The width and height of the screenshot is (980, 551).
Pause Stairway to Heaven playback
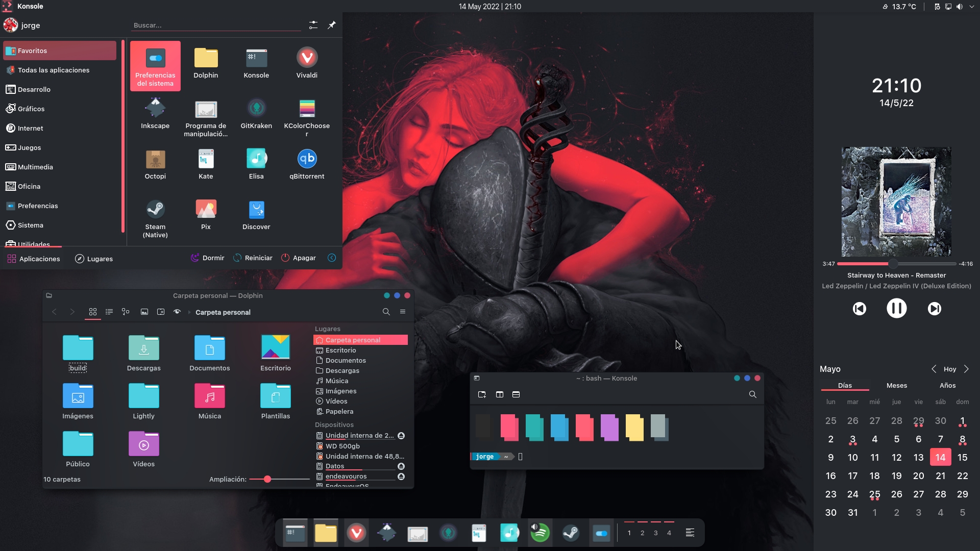pyautogui.click(x=897, y=308)
